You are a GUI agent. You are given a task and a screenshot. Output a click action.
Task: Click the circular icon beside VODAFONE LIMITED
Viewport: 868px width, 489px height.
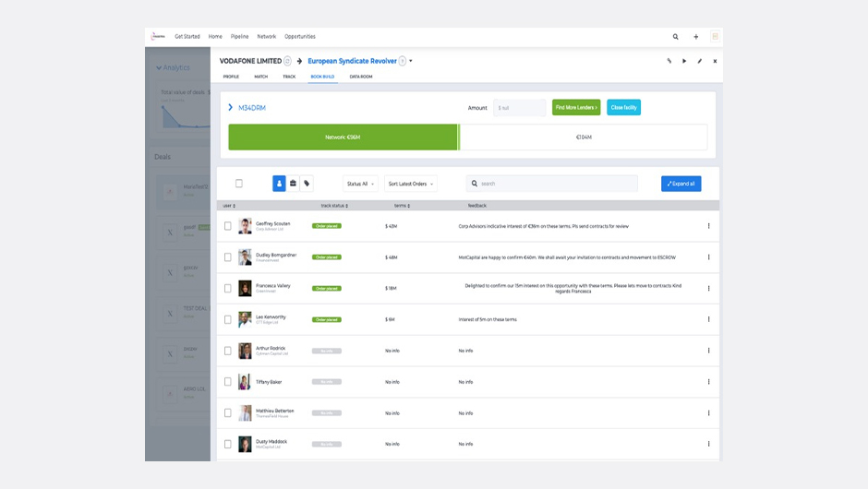(287, 61)
